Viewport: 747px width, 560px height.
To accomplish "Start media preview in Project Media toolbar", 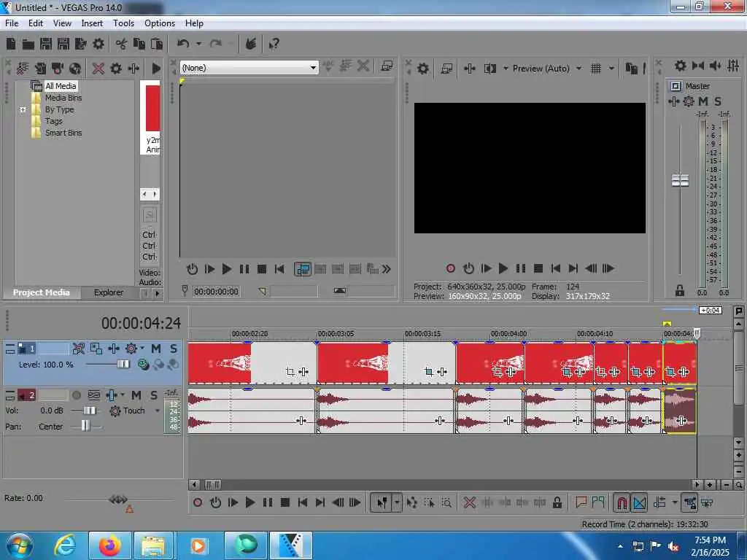I will pyautogui.click(x=156, y=69).
